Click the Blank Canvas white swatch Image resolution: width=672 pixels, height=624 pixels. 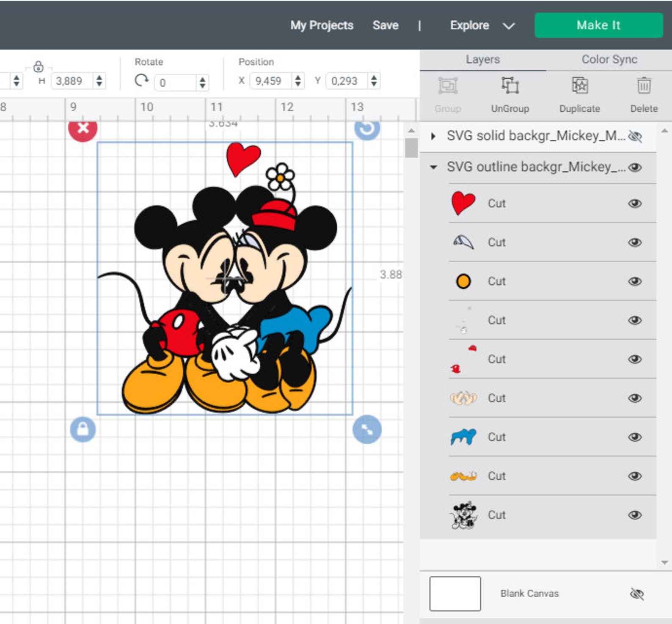tap(455, 594)
